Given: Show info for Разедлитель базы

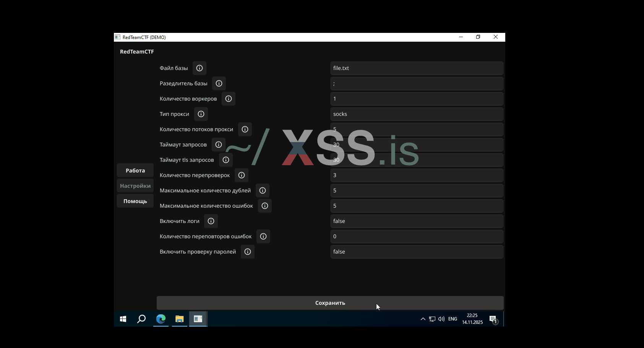Looking at the screenshot, I should (x=219, y=83).
